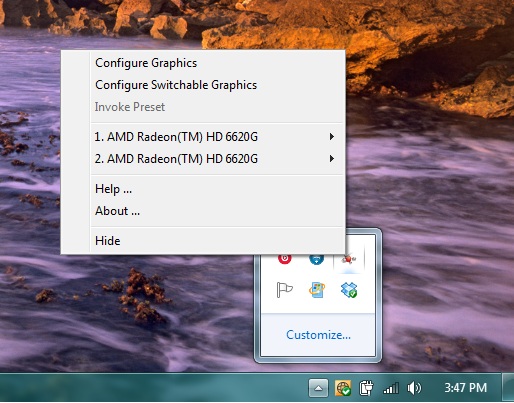Collapse the hidden icons arrow button
The image size is (514, 403).
[318, 388]
